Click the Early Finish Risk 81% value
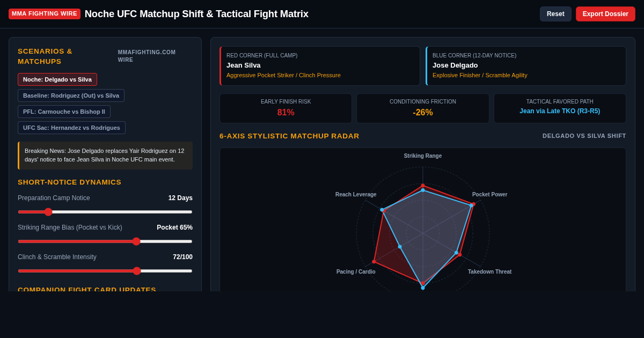This screenshot has width=644, height=338. coord(286,113)
